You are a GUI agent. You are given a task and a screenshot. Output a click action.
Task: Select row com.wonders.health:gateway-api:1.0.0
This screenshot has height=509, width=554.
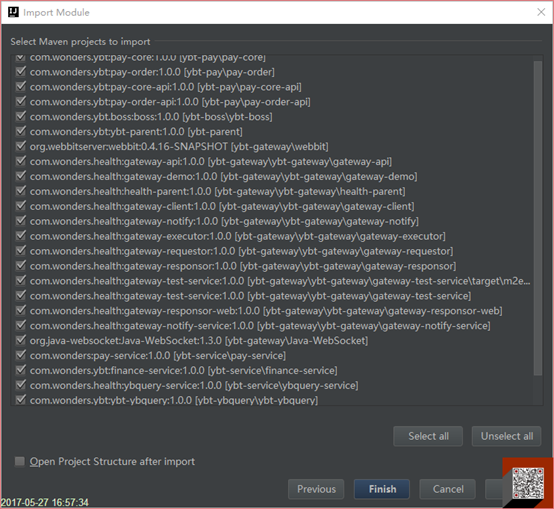point(273,161)
